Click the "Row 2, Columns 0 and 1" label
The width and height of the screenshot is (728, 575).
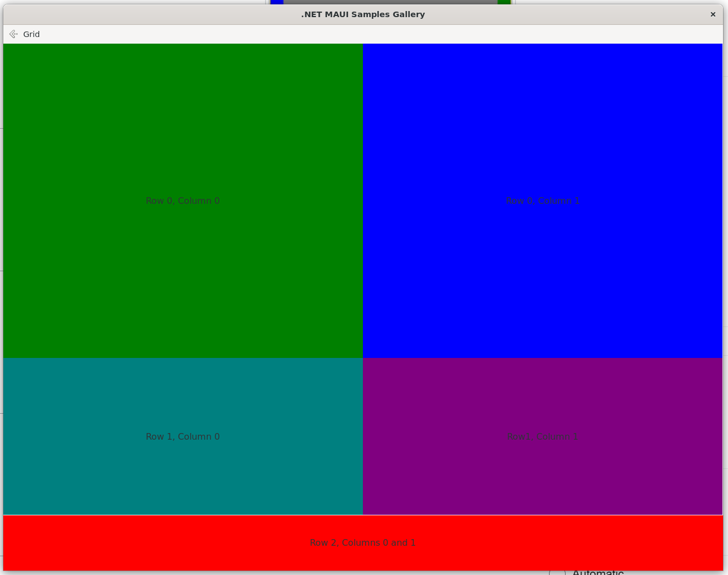pyautogui.click(x=362, y=542)
